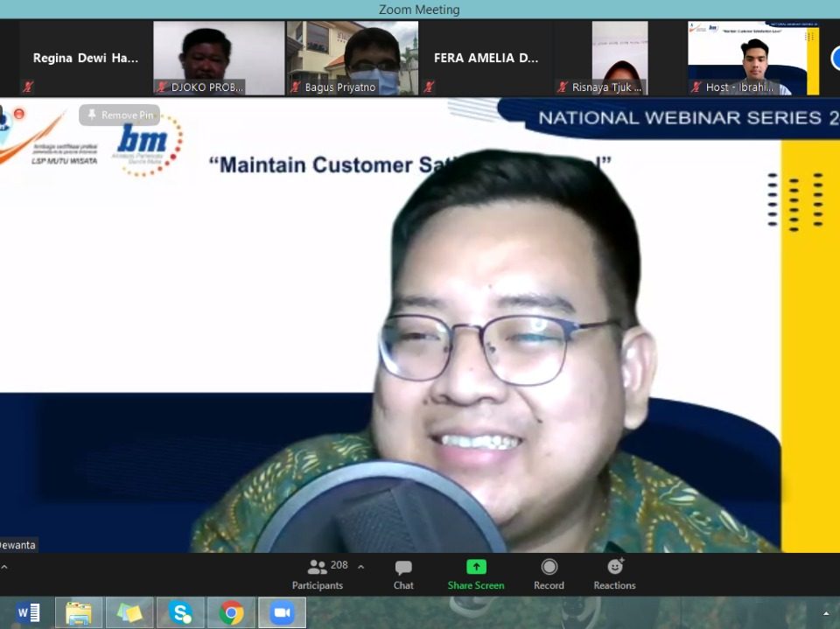Click muted mic icon on Bagus Priyatno tile

tap(295, 87)
